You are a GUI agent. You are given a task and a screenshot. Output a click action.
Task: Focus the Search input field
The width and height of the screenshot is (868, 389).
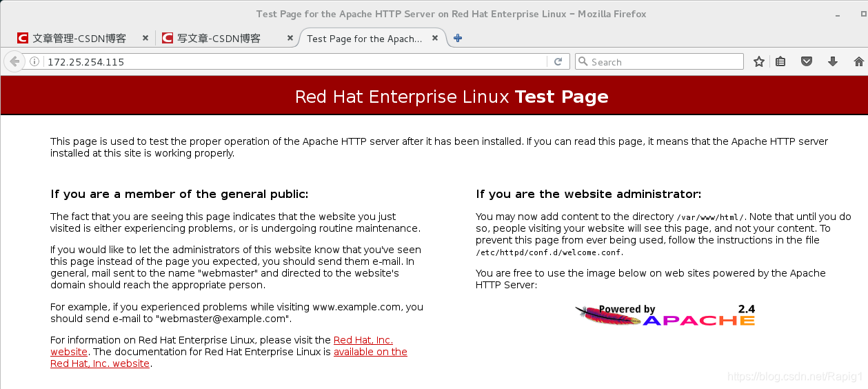tap(659, 62)
